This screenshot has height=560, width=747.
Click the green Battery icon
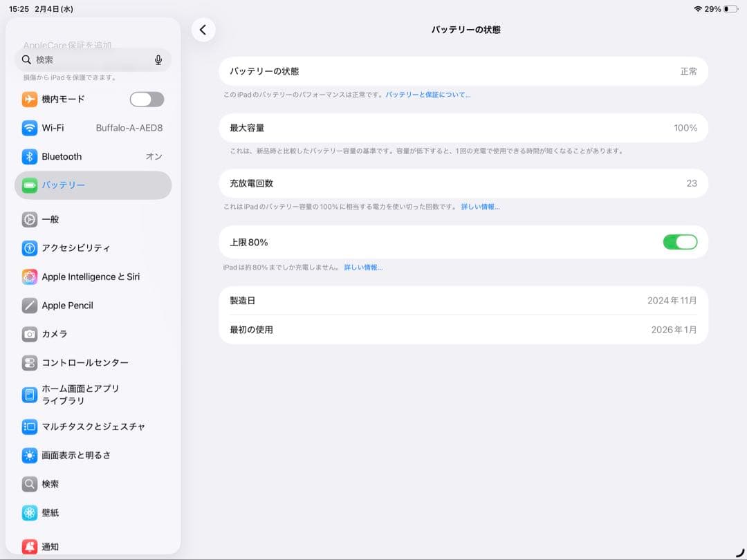pyautogui.click(x=29, y=185)
